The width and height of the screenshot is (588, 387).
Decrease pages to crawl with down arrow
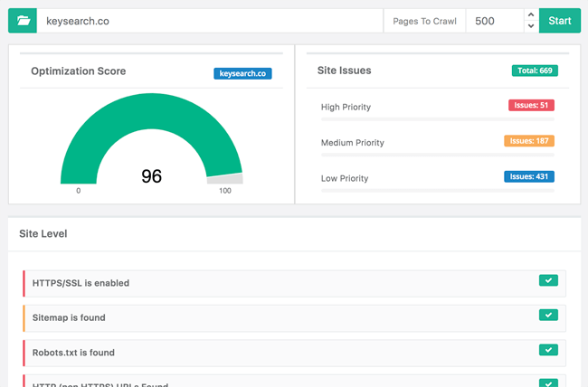[531, 26]
